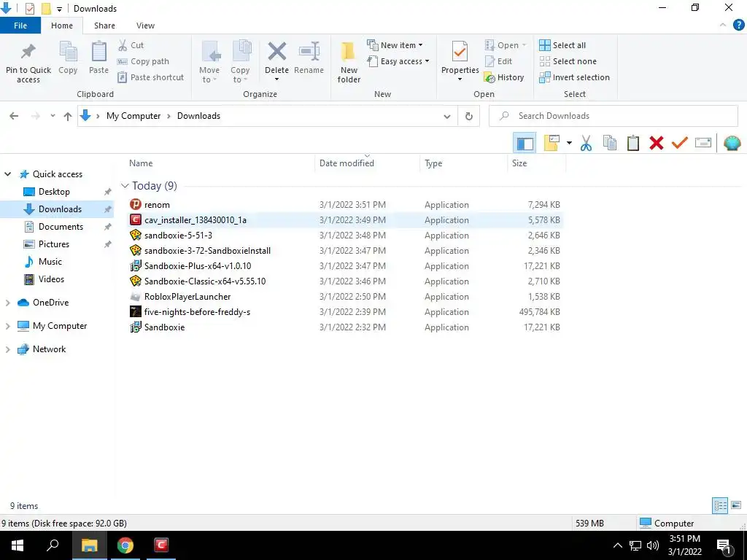747x560 pixels.
Task: Collapse the Quick access tree
Action: (7, 174)
